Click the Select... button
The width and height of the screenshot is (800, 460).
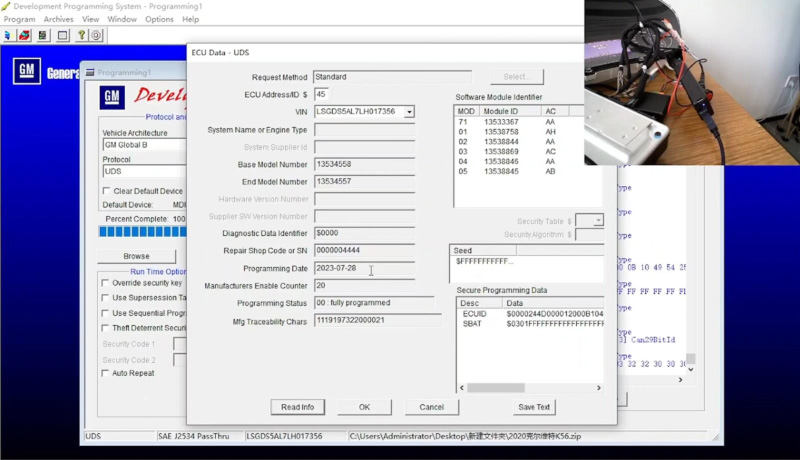(517, 77)
